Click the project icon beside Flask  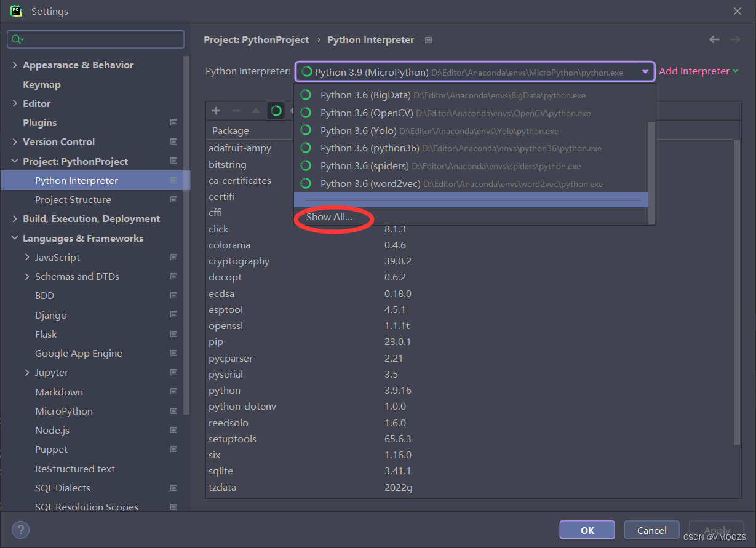173,334
